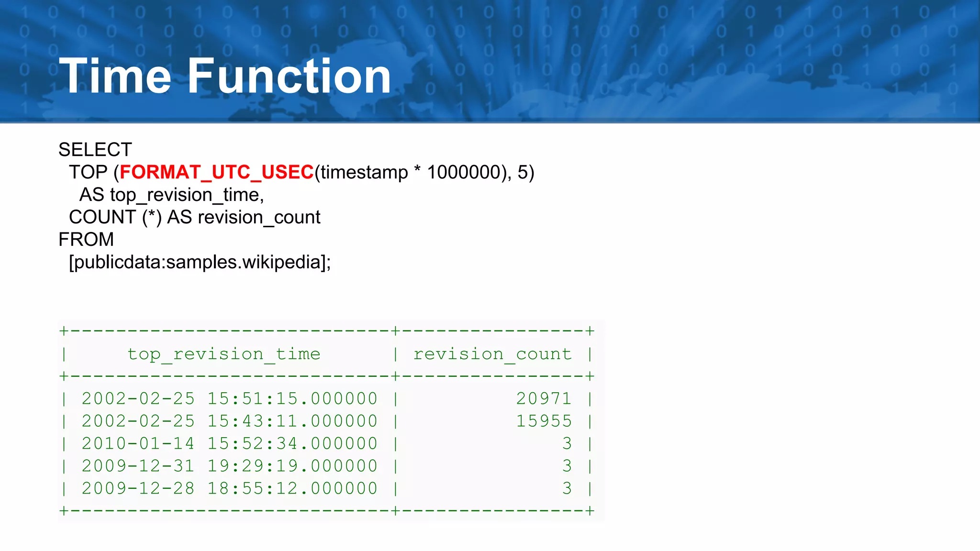The width and height of the screenshot is (980, 551).
Task: Click the revision count value 20971
Action: point(544,398)
